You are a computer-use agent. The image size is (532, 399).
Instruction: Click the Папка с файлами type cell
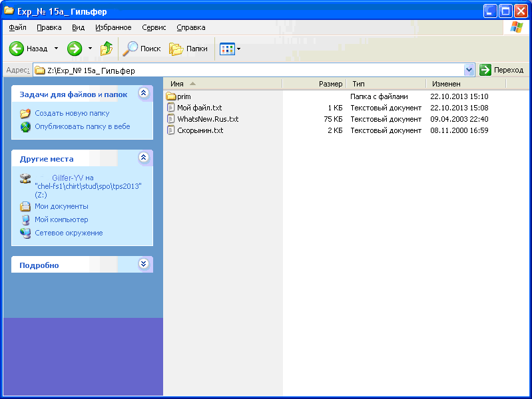[379, 96]
